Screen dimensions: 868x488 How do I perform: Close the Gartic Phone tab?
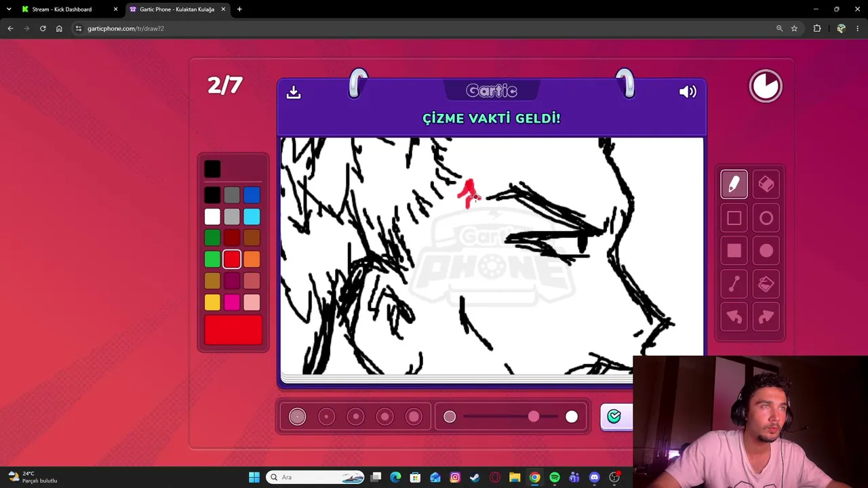pos(222,9)
